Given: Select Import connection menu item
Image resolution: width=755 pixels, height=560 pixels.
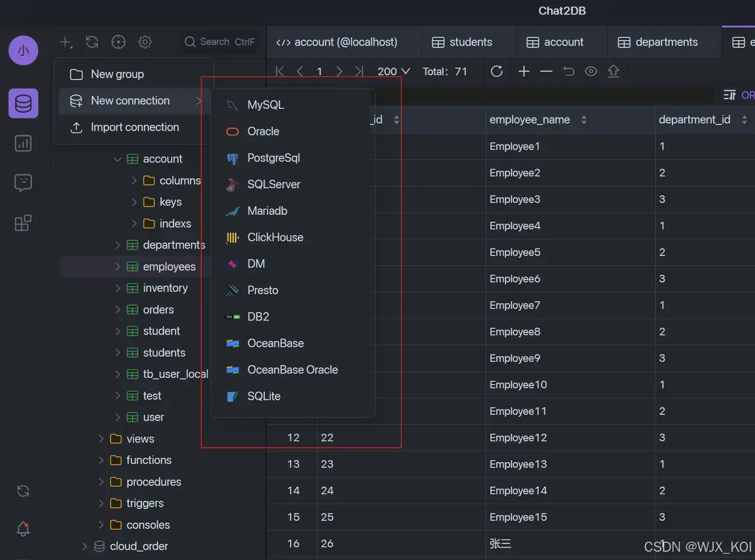Looking at the screenshot, I should pyautogui.click(x=134, y=127).
